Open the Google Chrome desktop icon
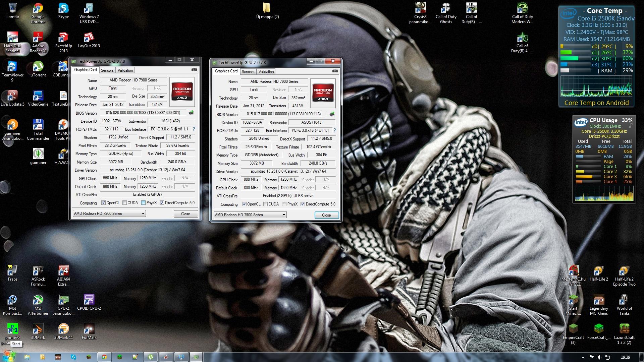Viewport: 644px width, 362px height. pos(38,13)
